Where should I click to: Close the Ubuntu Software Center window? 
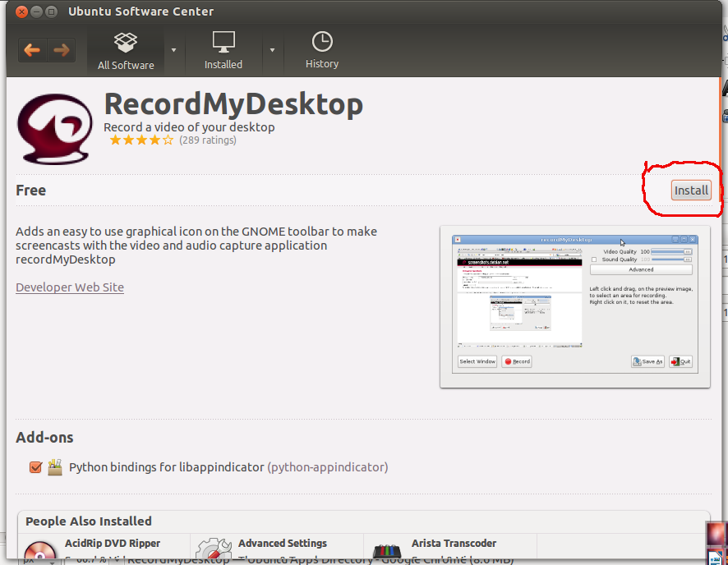(21, 11)
